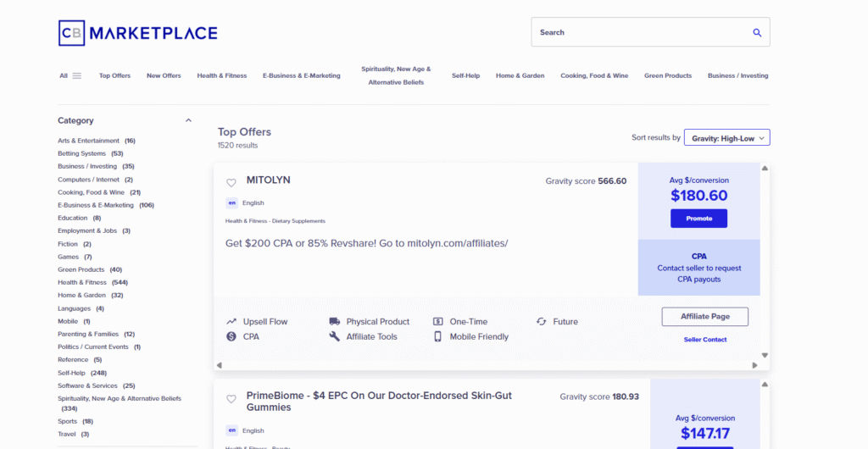Viewport: 868px width, 449px height.
Task: Open the Top Offers tab
Action: (x=114, y=75)
